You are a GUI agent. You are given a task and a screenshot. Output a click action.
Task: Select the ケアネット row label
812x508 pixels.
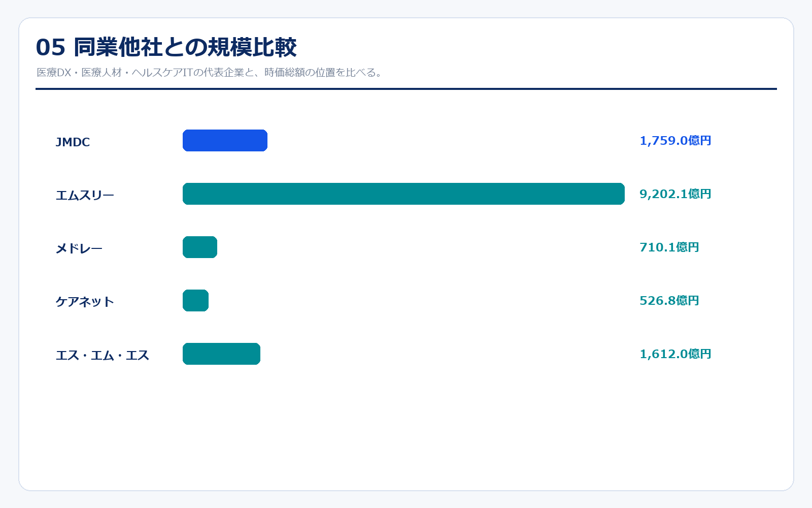coord(85,302)
